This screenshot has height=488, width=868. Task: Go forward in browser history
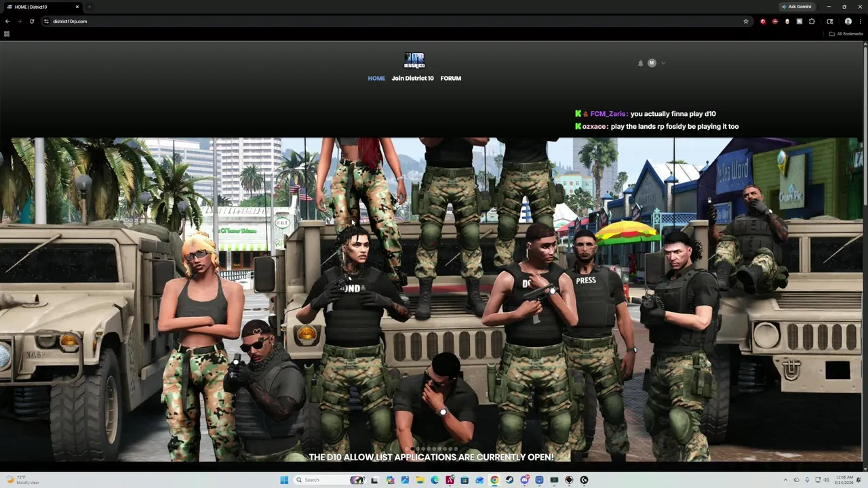click(x=19, y=21)
